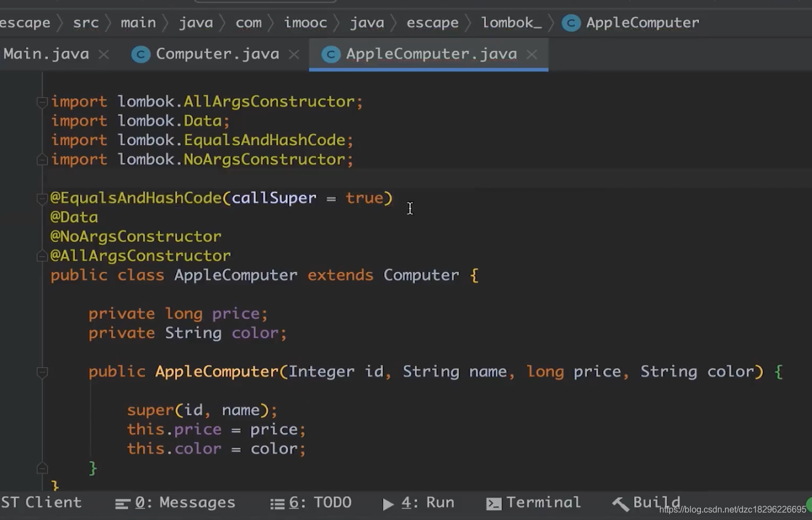812x520 pixels.
Task: Click the @AllArgsConstructor annotation
Action: (141, 256)
